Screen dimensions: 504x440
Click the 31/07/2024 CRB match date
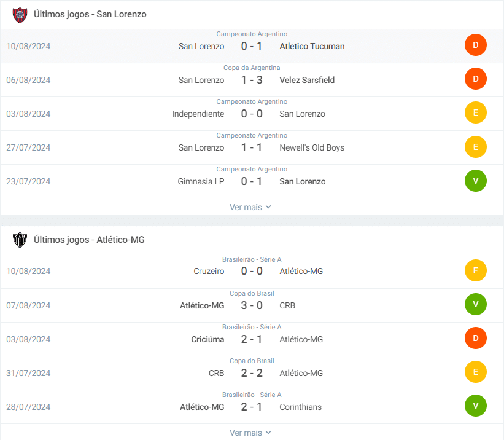pos(28,373)
